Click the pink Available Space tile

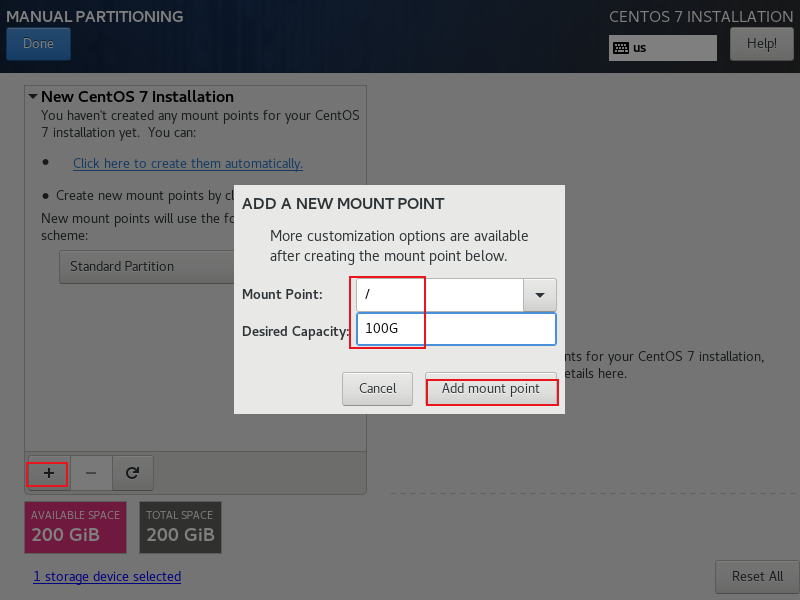[x=76, y=528]
